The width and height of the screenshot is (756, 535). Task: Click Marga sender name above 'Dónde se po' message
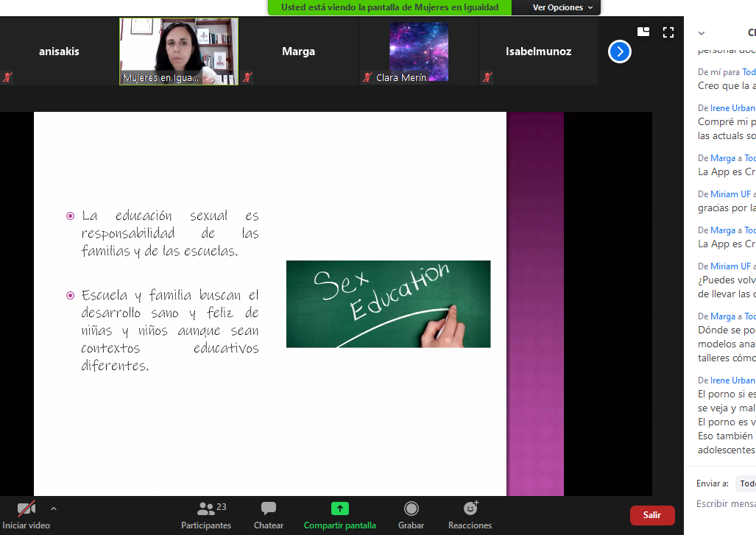pyautogui.click(x=723, y=316)
